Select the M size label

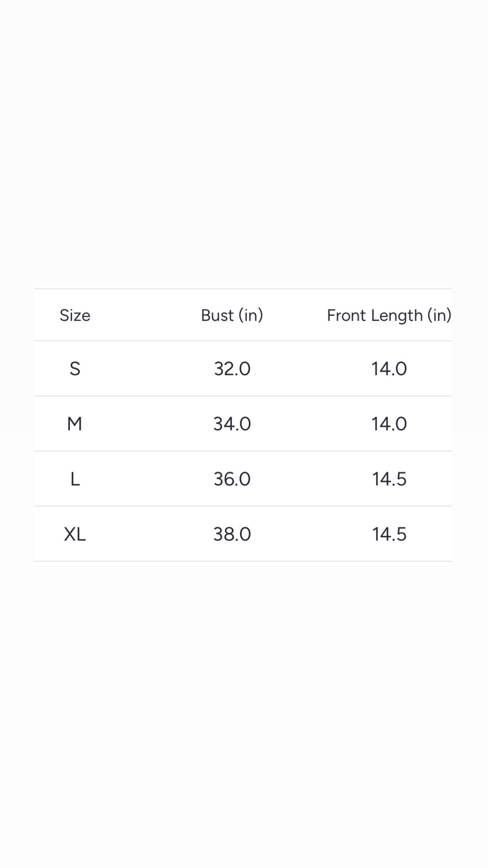(x=75, y=424)
